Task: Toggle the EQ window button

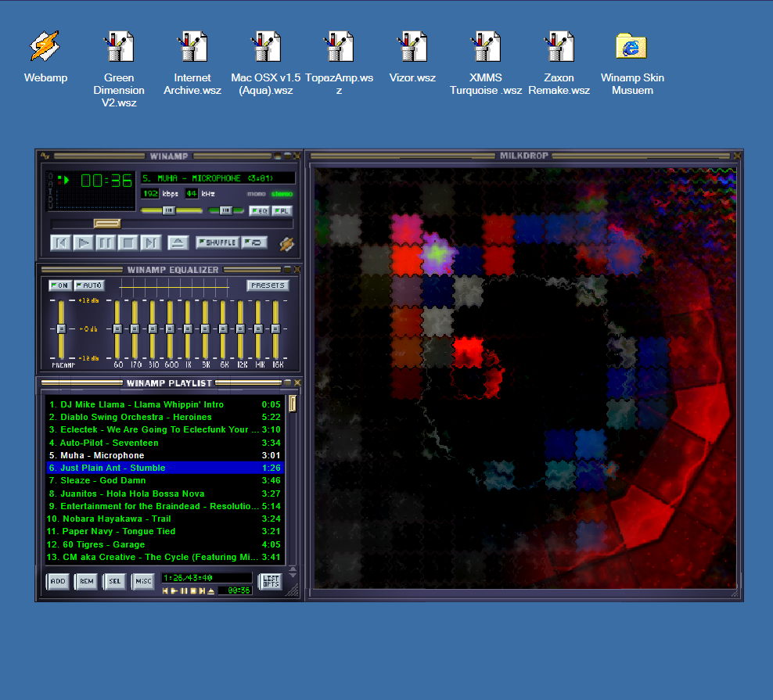Action: pos(259,210)
